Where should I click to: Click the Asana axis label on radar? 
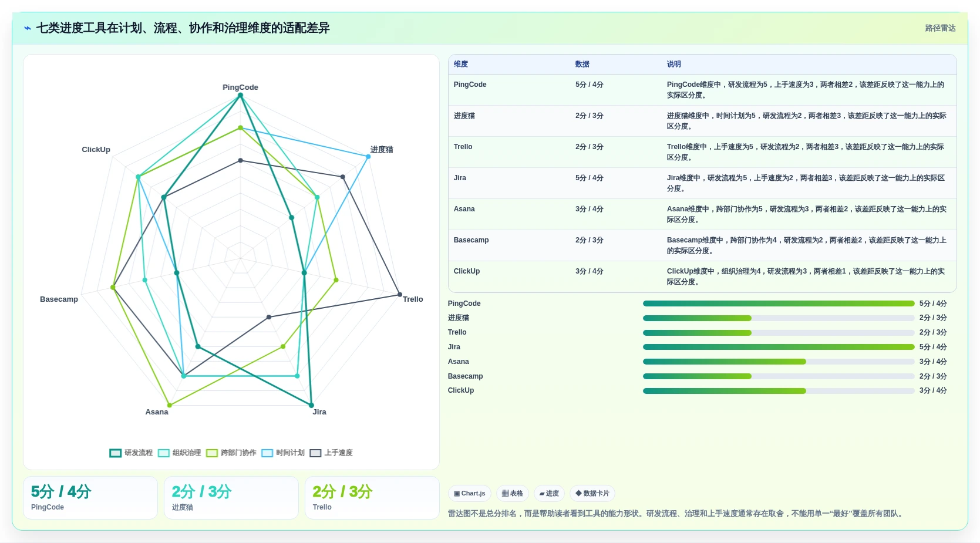click(x=157, y=412)
